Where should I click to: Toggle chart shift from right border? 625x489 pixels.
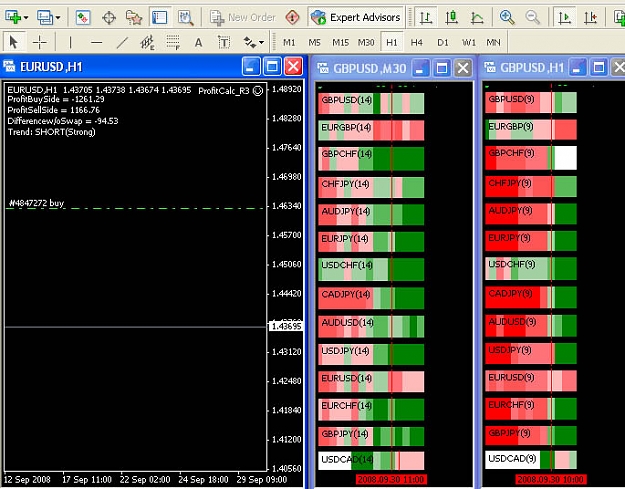590,17
